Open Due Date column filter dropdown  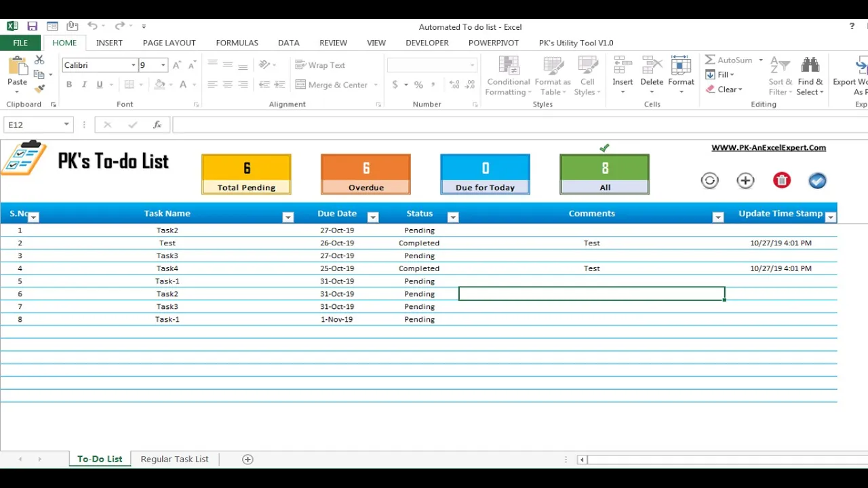[x=372, y=218]
